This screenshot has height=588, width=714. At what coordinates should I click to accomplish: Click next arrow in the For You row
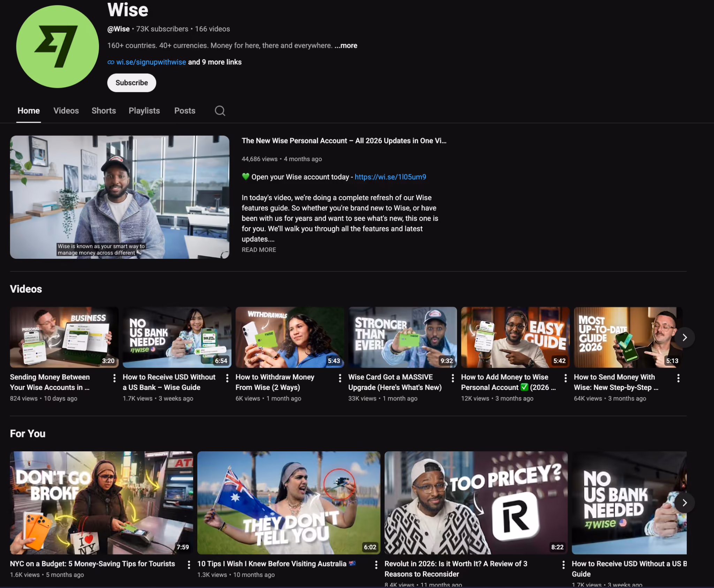click(685, 503)
